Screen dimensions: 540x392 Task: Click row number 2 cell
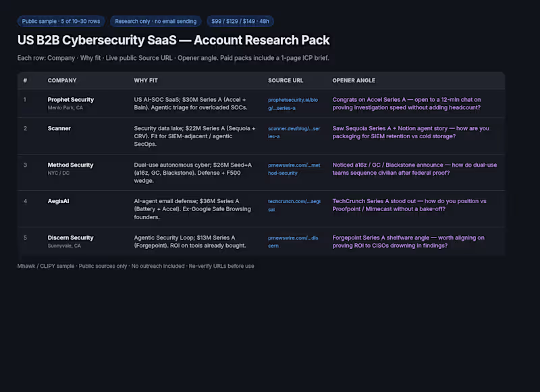pos(25,128)
